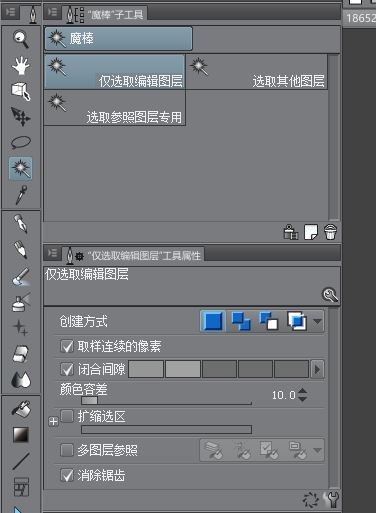Expand the 扩缩选区 plus expander
Viewport: 376px width, 513px height.
pos(53,422)
